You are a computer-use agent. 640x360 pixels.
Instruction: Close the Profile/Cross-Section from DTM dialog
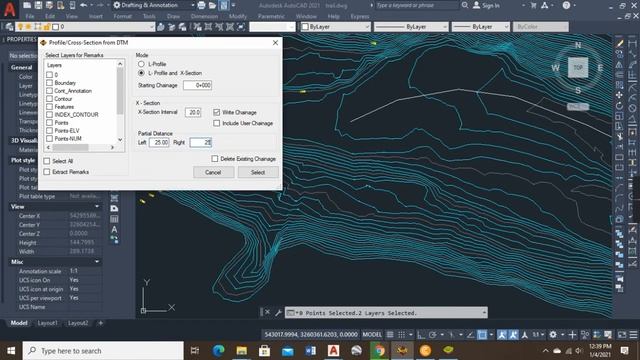[276, 42]
